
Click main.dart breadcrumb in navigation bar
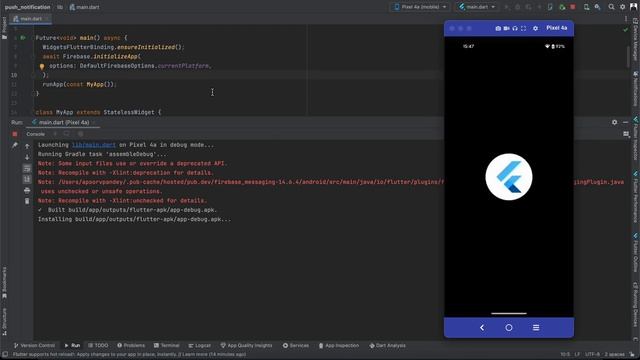click(x=84, y=7)
